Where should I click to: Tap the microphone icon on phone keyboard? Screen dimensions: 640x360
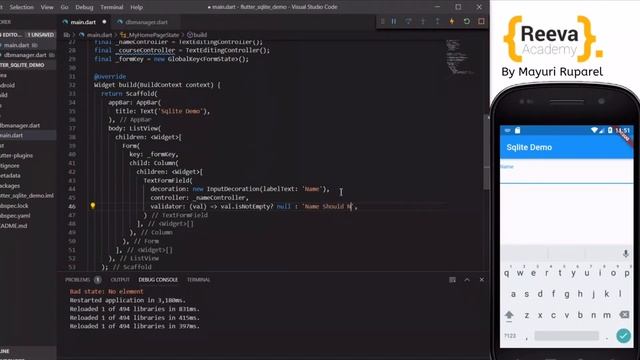point(625,254)
